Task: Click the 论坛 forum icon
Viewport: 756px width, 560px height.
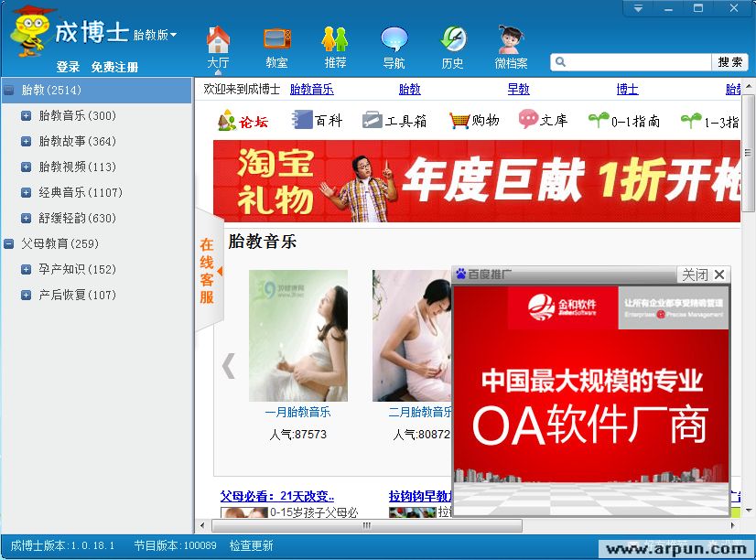Action: click(x=227, y=121)
